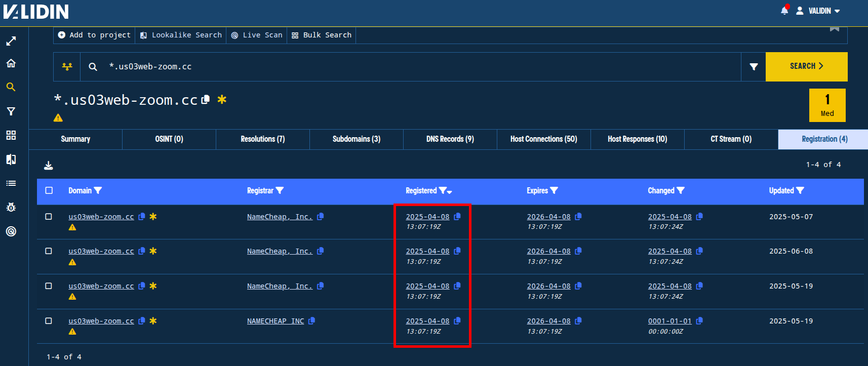Click Add to project
The width and height of the screenshot is (868, 366).
[94, 35]
